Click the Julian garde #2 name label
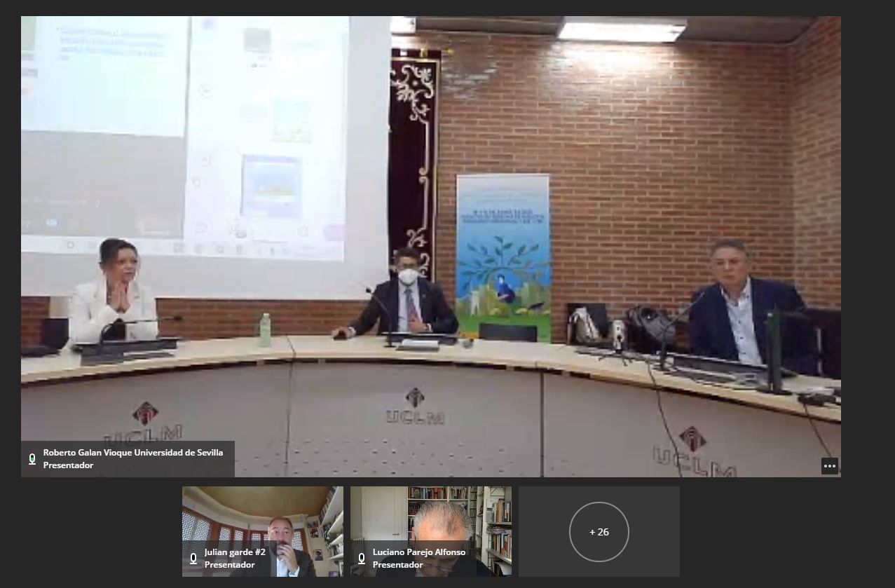The image size is (895, 588). pyautogui.click(x=235, y=552)
